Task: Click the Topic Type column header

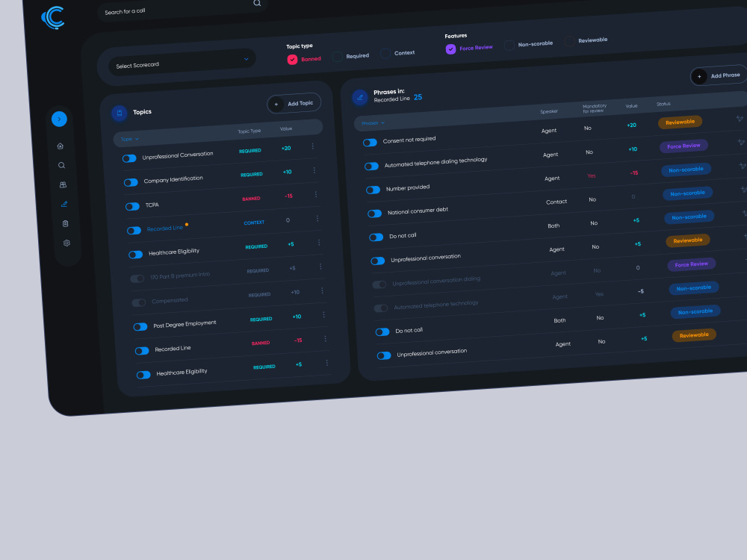Action: (x=249, y=131)
